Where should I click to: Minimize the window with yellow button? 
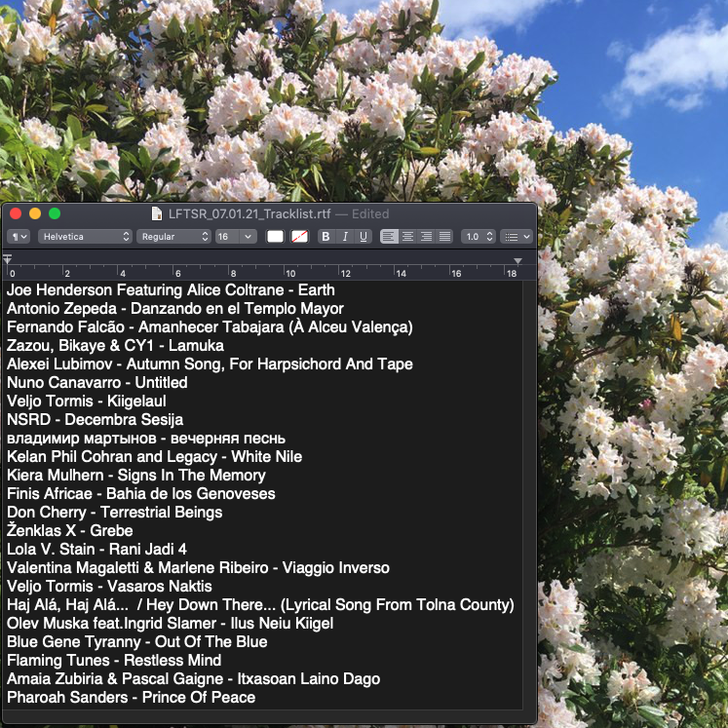pos(35,213)
